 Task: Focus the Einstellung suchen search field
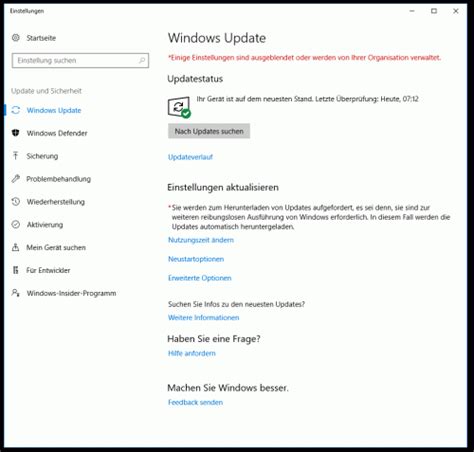click(80, 60)
